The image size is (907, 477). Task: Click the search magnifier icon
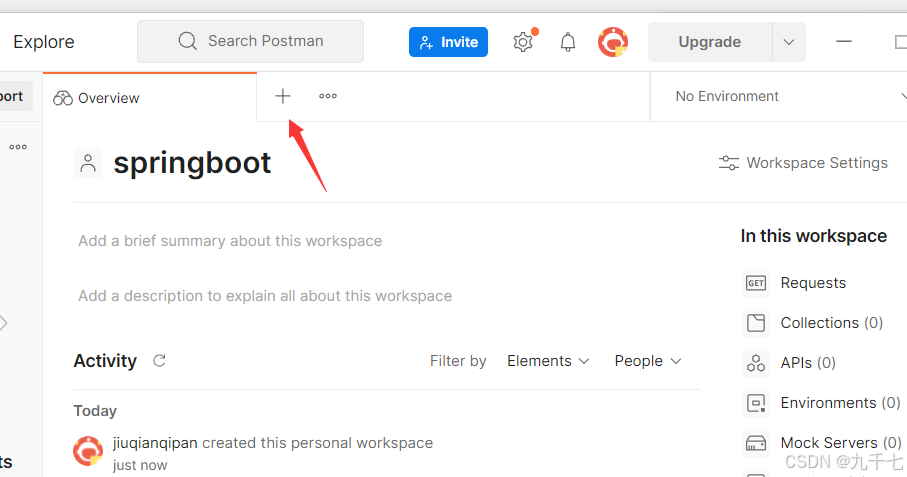click(187, 41)
